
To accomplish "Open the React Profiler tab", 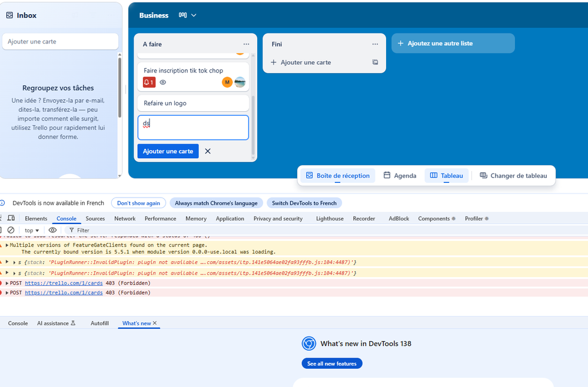I will (476, 218).
